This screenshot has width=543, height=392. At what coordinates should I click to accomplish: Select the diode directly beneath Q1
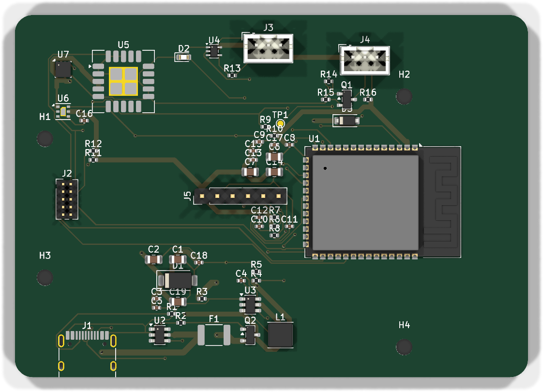tap(347, 120)
